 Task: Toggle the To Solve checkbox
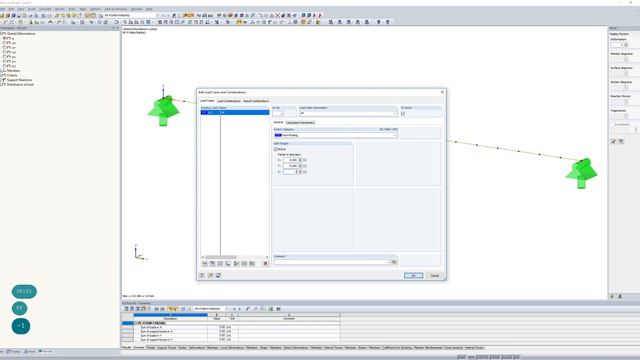point(403,113)
